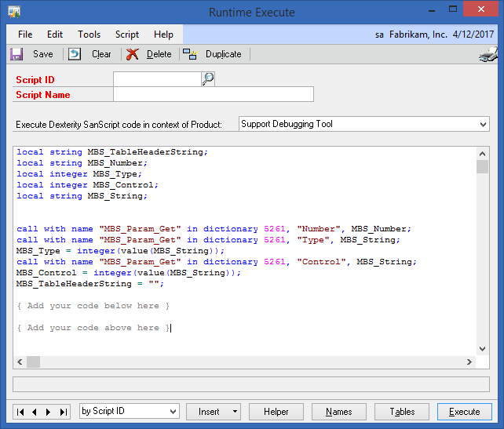This screenshot has width=504, height=429.
Task: Open the Insert button dropdown arrow
Action: point(235,411)
